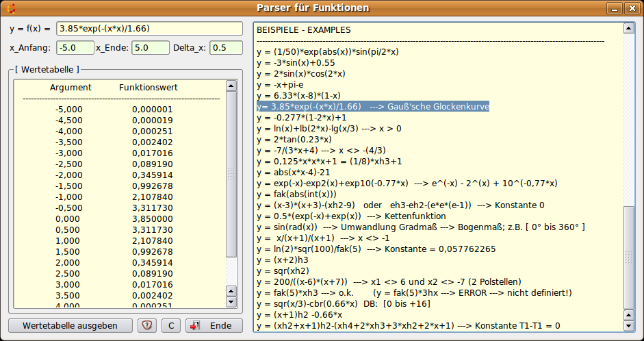This screenshot has height=341, width=644.
Task: Click the value table scroll down arrow
Action: tap(231, 302)
